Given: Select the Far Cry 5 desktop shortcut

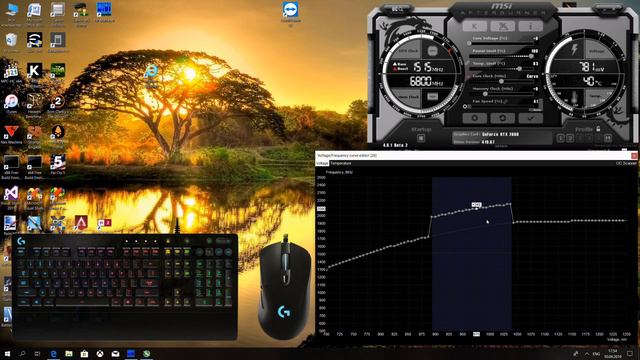Looking at the screenshot, I should coord(58,164).
